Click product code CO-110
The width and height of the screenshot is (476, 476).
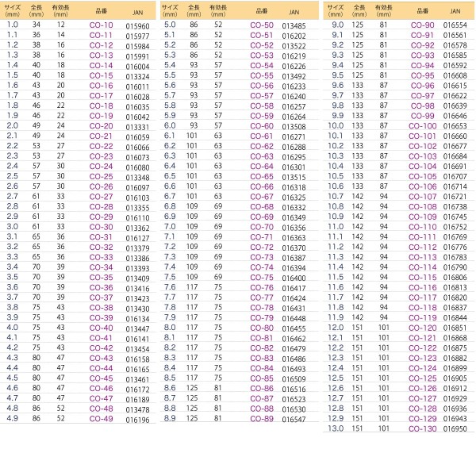(x=422, y=227)
